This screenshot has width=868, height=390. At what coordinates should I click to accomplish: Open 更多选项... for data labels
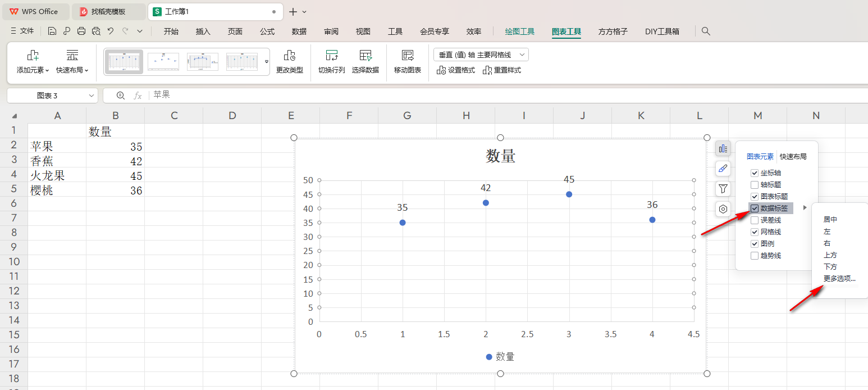[x=840, y=279]
